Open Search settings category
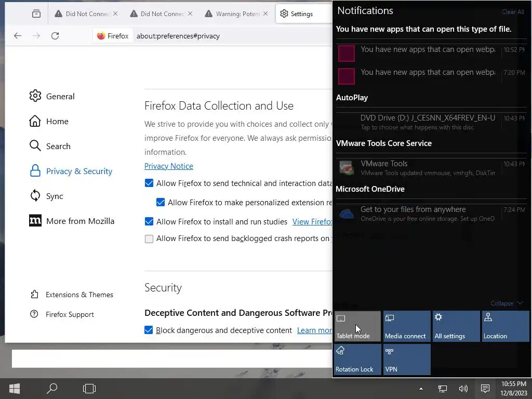532x399 pixels. point(49,146)
